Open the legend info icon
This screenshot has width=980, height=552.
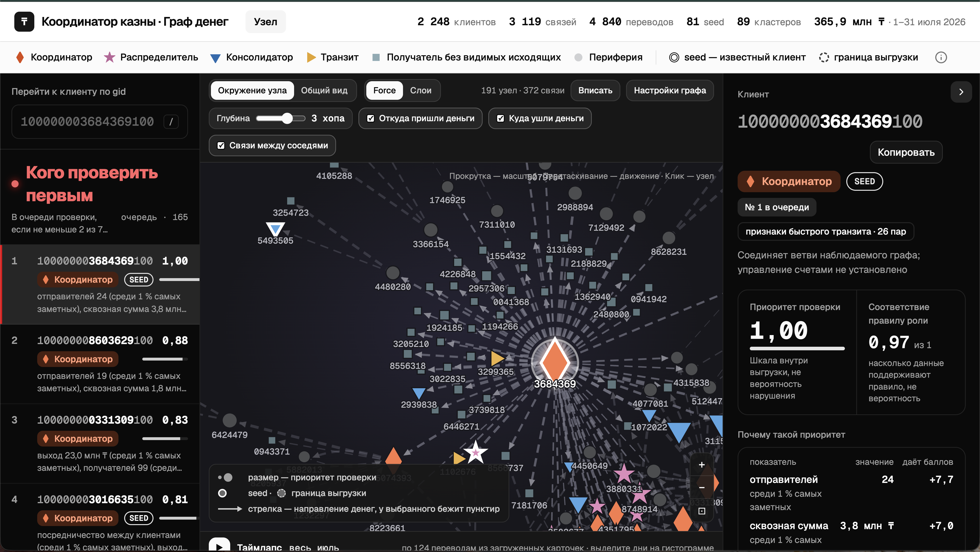click(941, 57)
